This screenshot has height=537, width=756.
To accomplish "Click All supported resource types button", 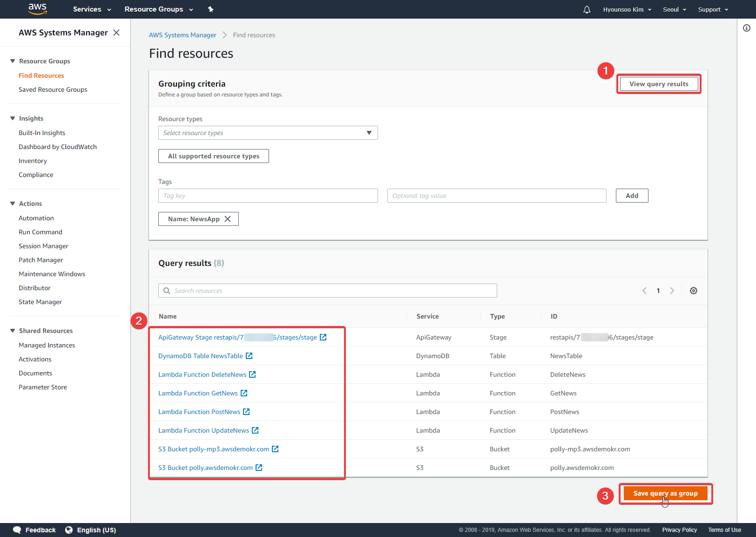I will (x=214, y=156).
